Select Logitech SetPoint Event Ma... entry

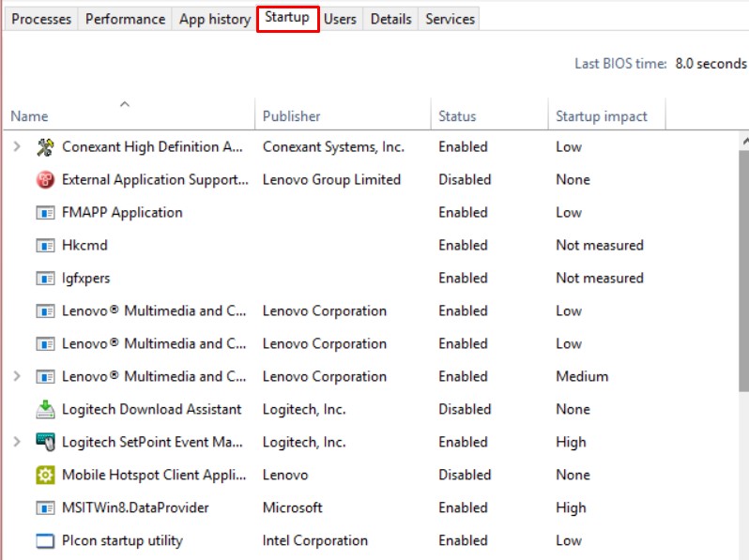pyautogui.click(x=152, y=442)
